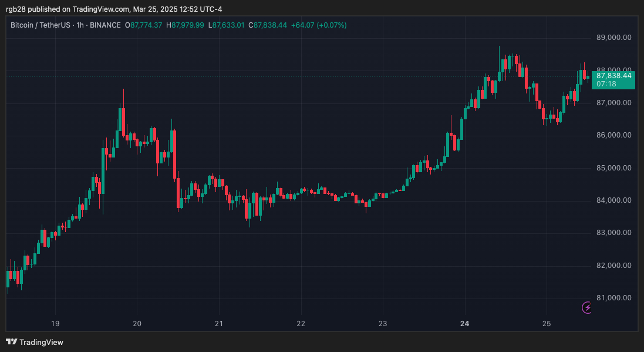Click the open price value 87,774.37
Screen dimensions: 644x352
coord(146,25)
